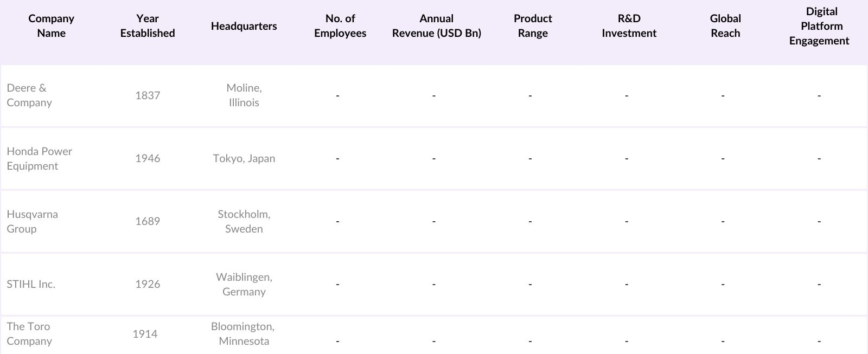Click the Company Name column header
This screenshot has width=868, height=354.
[51, 25]
